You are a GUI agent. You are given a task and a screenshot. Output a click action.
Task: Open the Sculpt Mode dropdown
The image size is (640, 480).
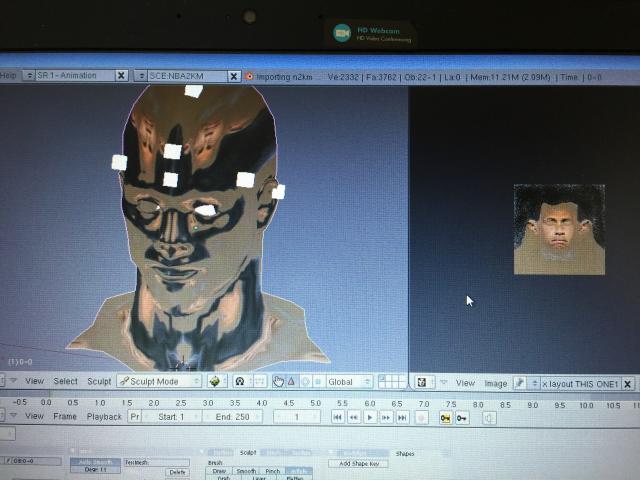pyautogui.click(x=159, y=382)
